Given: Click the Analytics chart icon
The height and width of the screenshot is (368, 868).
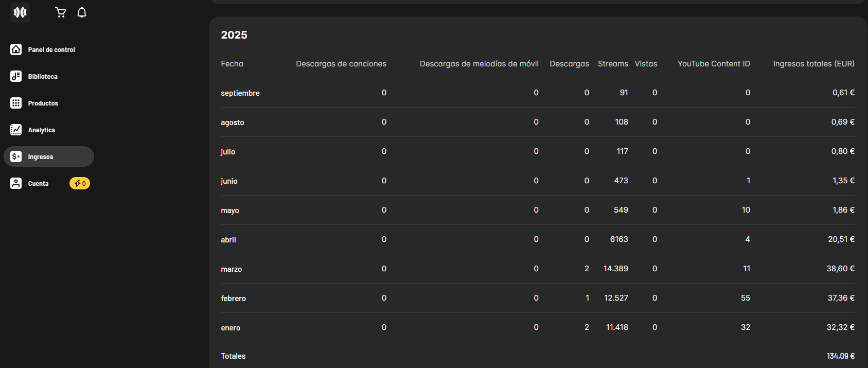Looking at the screenshot, I should (16, 130).
